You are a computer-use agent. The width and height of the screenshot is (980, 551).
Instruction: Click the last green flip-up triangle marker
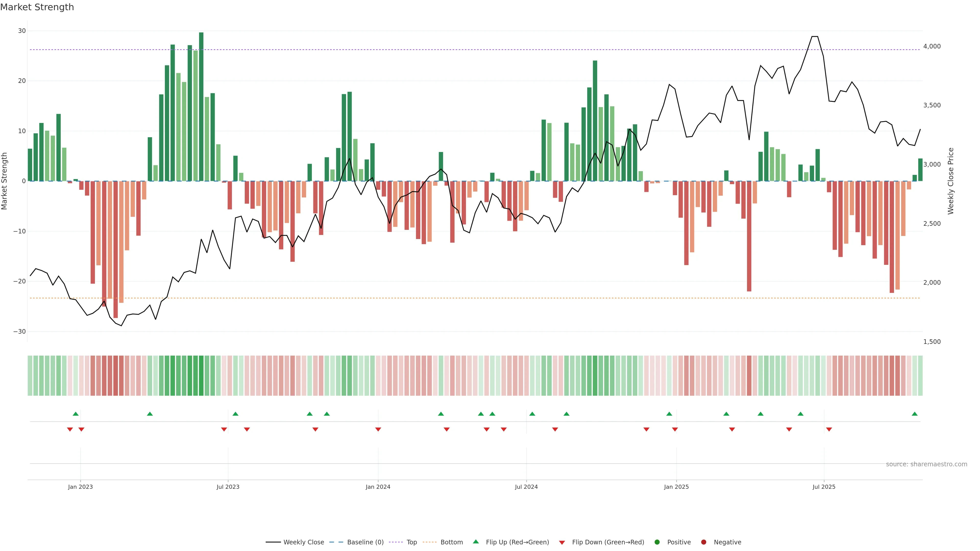pyautogui.click(x=915, y=414)
